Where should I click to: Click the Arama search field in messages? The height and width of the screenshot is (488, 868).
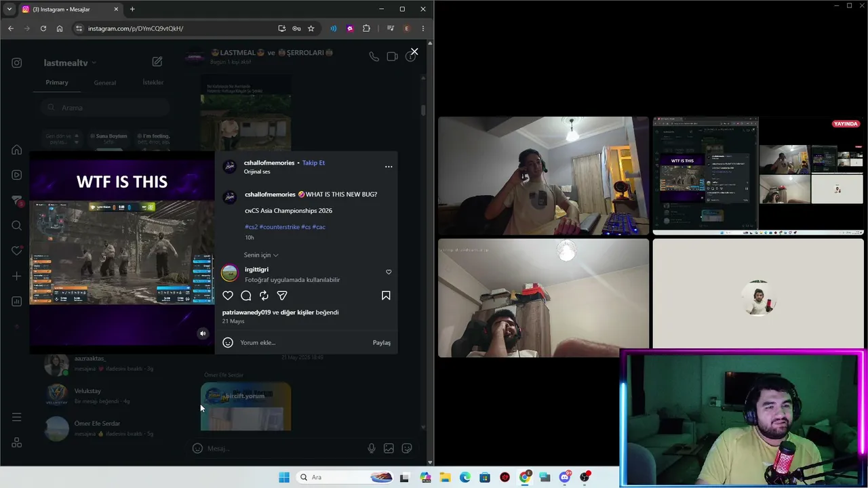click(x=105, y=107)
